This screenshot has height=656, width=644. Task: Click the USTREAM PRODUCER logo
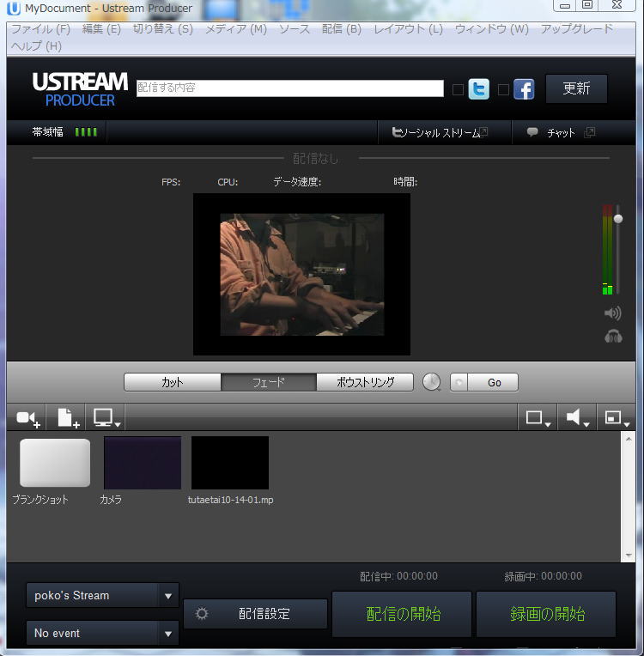tap(80, 88)
